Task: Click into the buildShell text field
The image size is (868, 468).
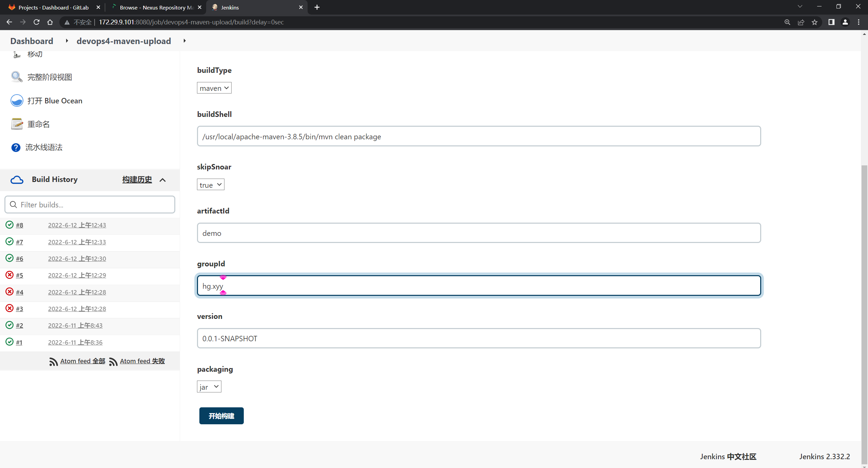Action: click(x=479, y=136)
